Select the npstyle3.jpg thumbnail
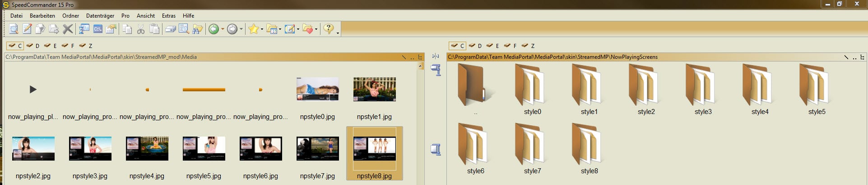The height and width of the screenshot is (185, 868). click(90, 157)
